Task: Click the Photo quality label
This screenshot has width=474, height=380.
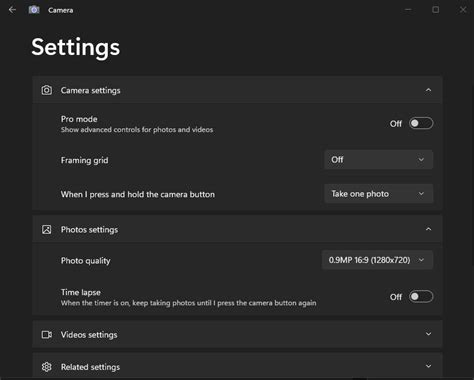Action: tap(85, 261)
